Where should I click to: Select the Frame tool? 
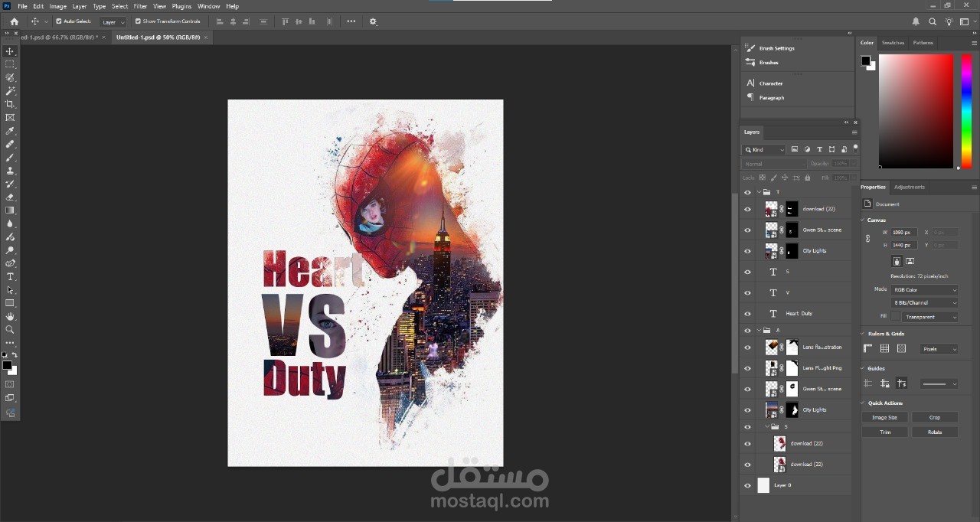point(10,118)
